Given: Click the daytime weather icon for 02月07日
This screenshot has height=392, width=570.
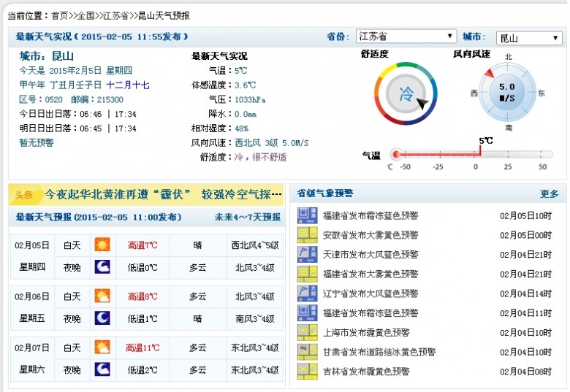Looking at the screenshot, I should pos(102,348).
